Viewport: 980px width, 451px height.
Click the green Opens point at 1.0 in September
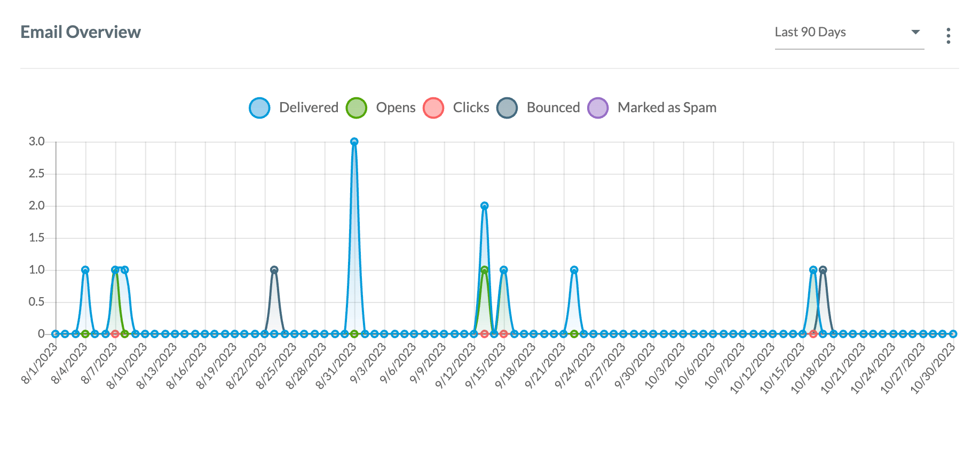[484, 270]
